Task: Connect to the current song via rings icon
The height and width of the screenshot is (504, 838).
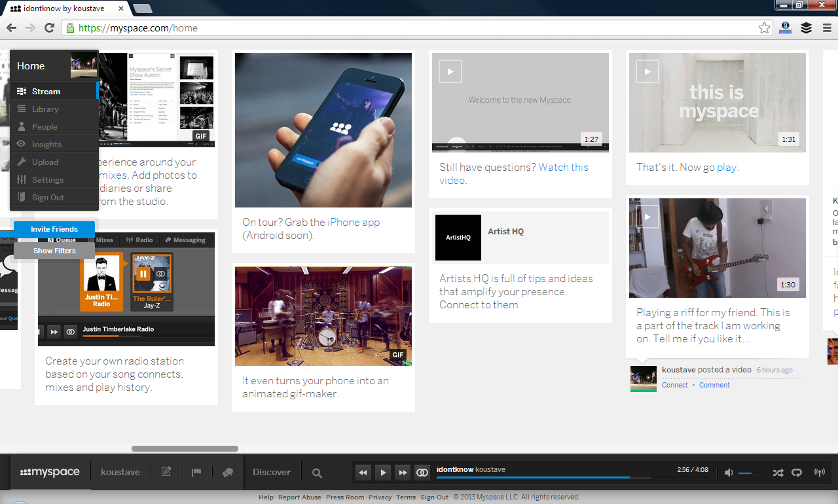Action: [422, 472]
